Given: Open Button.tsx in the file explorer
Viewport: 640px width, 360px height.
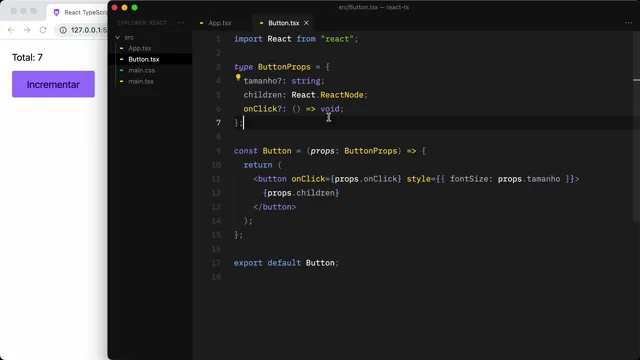Looking at the screenshot, I should click(x=144, y=59).
